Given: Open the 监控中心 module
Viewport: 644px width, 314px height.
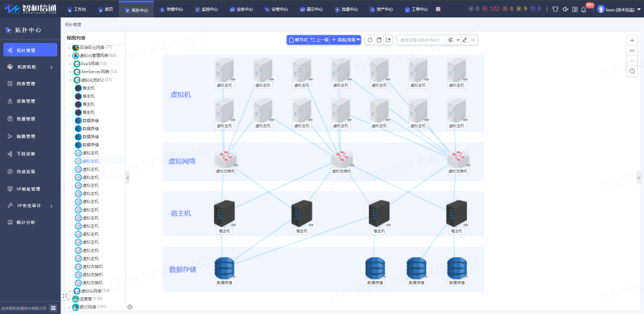Looking at the screenshot, I should click(x=206, y=9).
